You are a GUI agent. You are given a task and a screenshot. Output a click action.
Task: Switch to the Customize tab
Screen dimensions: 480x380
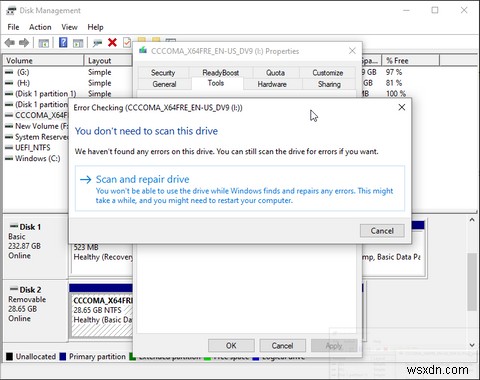(x=328, y=72)
